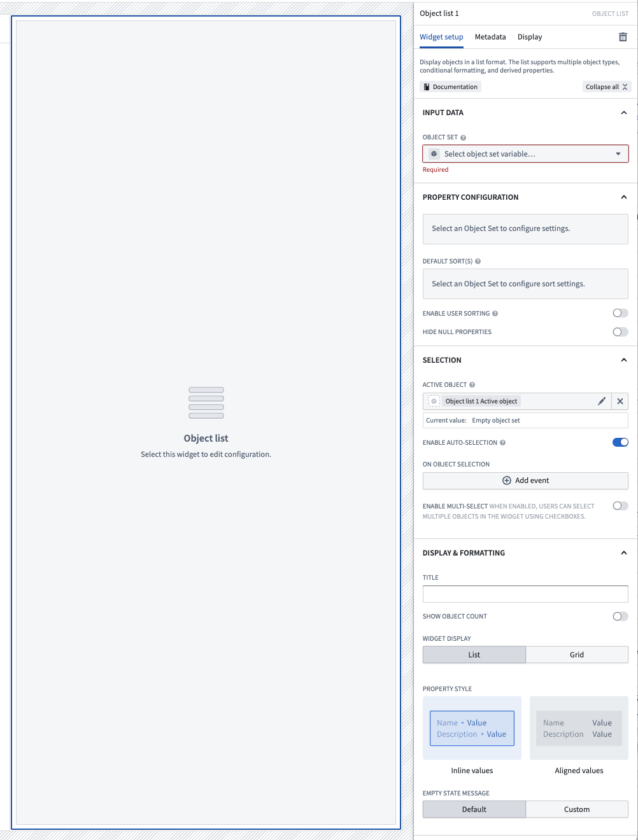Collapse the Selection section
638x840 pixels.
pyautogui.click(x=624, y=360)
